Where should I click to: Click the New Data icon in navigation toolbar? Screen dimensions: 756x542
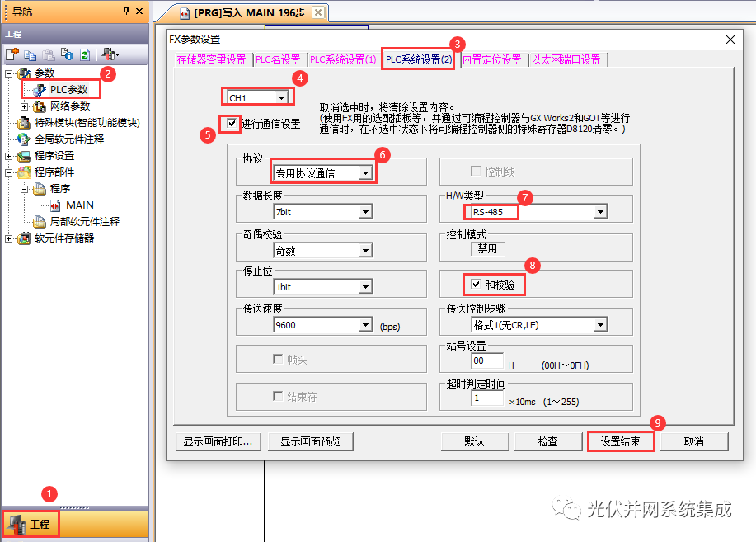pyautogui.click(x=12, y=54)
